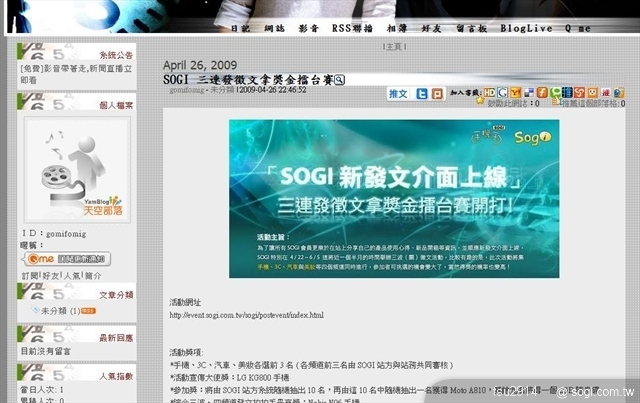This screenshot has width=640, height=403.
Task: Click the Twitter share icon
Action: pyautogui.click(x=422, y=94)
